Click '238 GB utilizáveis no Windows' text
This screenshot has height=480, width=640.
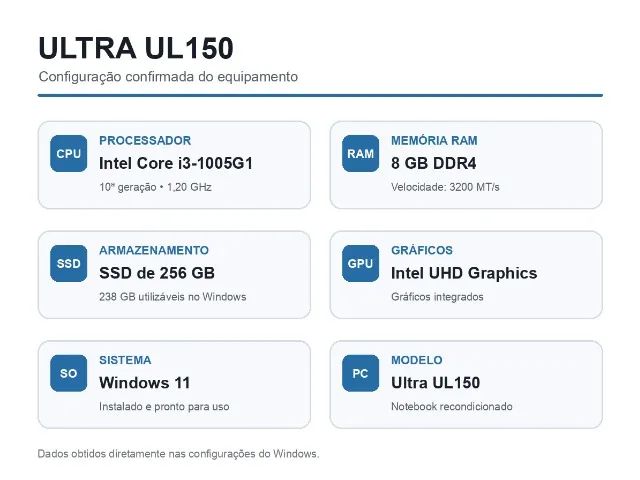click(x=173, y=297)
